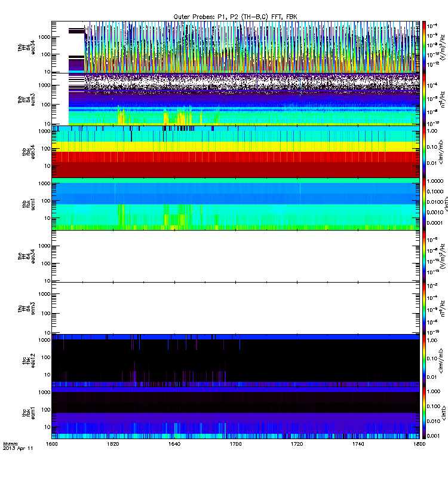This screenshot has width=448, height=478.
Task: Click the 1720 time axis label
Action: (x=297, y=444)
